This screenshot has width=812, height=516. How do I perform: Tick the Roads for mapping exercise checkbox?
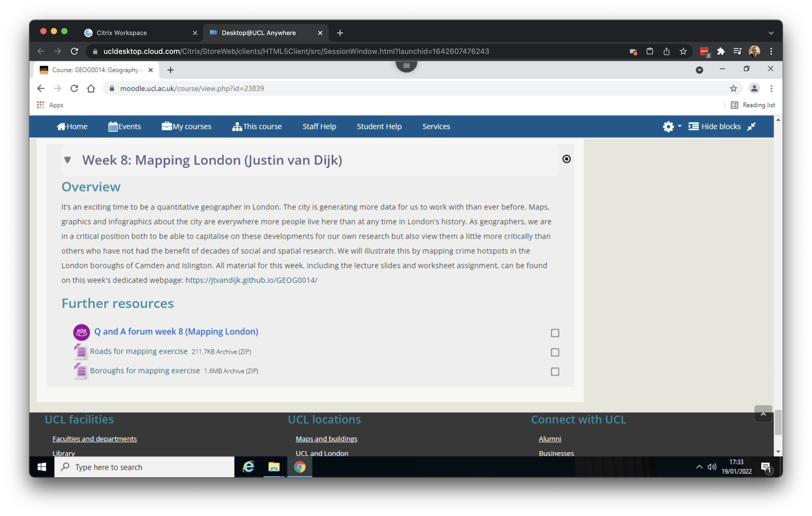(555, 352)
